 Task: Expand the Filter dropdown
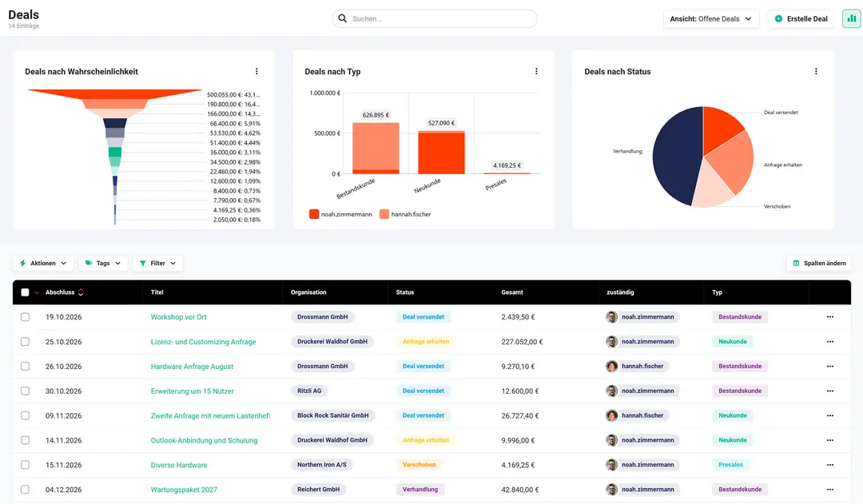158,263
